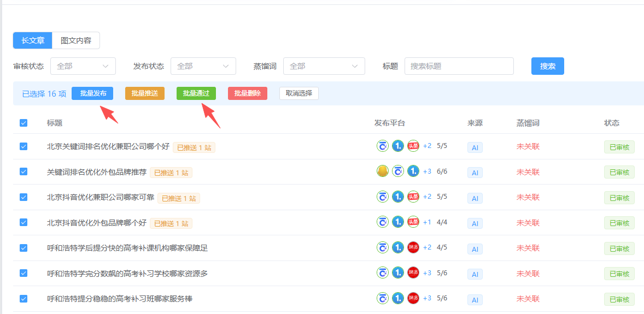The height and width of the screenshot is (314, 644).
Task: Focus the 搜索标题 input field
Action: pos(459,66)
